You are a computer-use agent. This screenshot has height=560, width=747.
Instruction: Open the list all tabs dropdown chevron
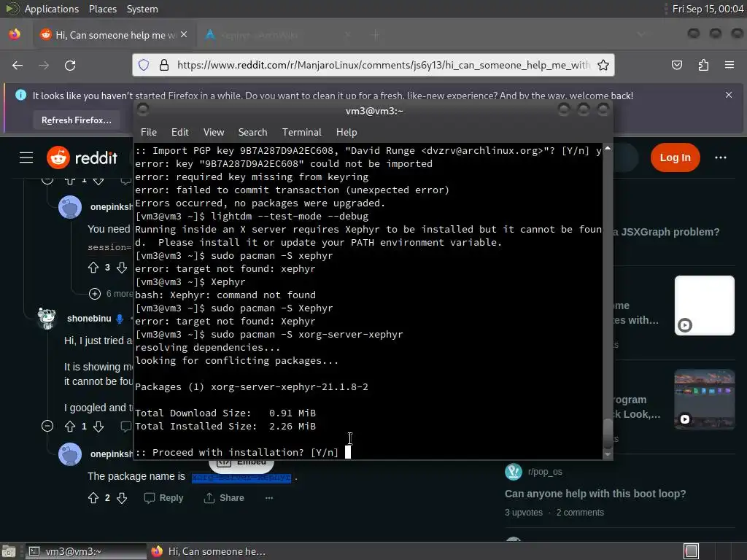click(641, 34)
